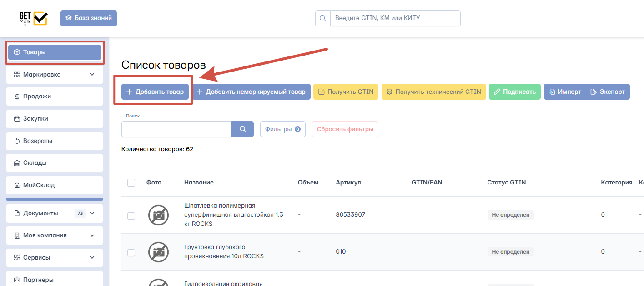Click the blue search button beside Поиск

pos(243,129)
